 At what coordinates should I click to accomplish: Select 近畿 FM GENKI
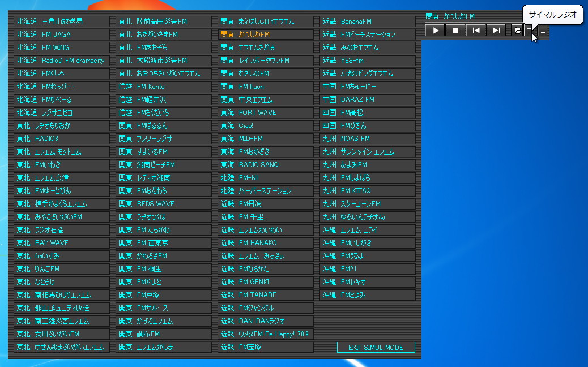(266, 282)
